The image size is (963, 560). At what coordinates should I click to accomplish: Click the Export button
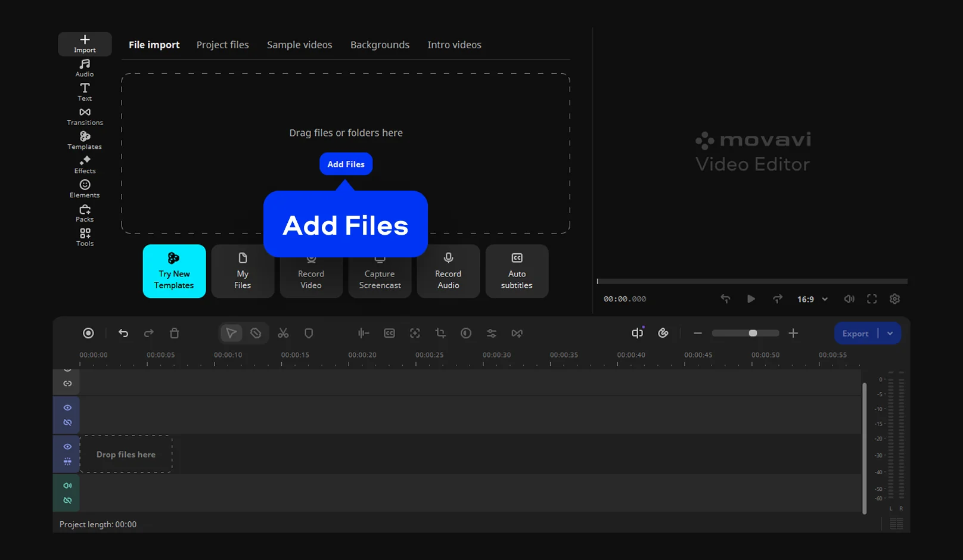coord(855,334)
